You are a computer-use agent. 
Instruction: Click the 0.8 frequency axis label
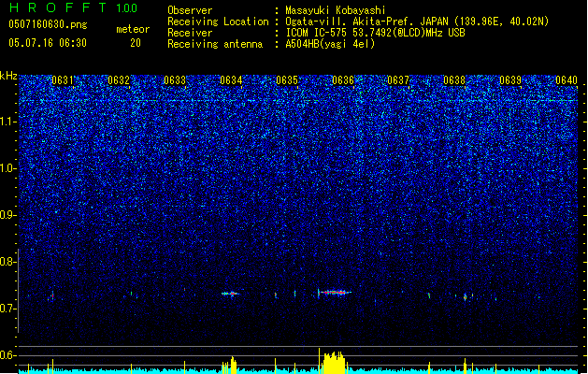8,262
